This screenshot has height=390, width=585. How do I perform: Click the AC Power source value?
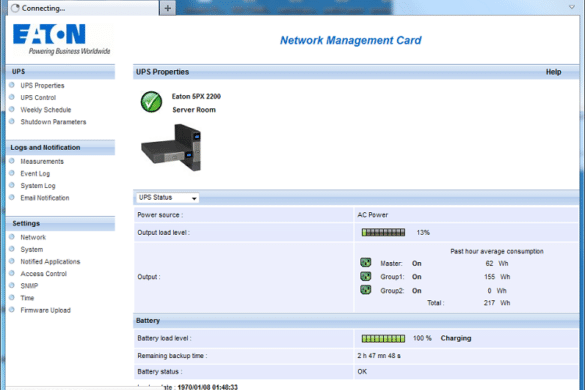(373, 215)
